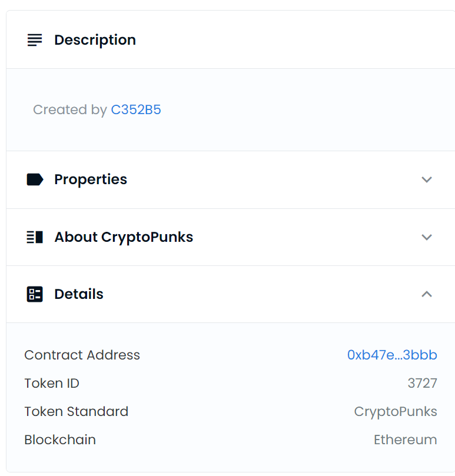Open contract address 0xb47e...3bbb link
Viewport: 455px width, 476px height.
[392, 355]
